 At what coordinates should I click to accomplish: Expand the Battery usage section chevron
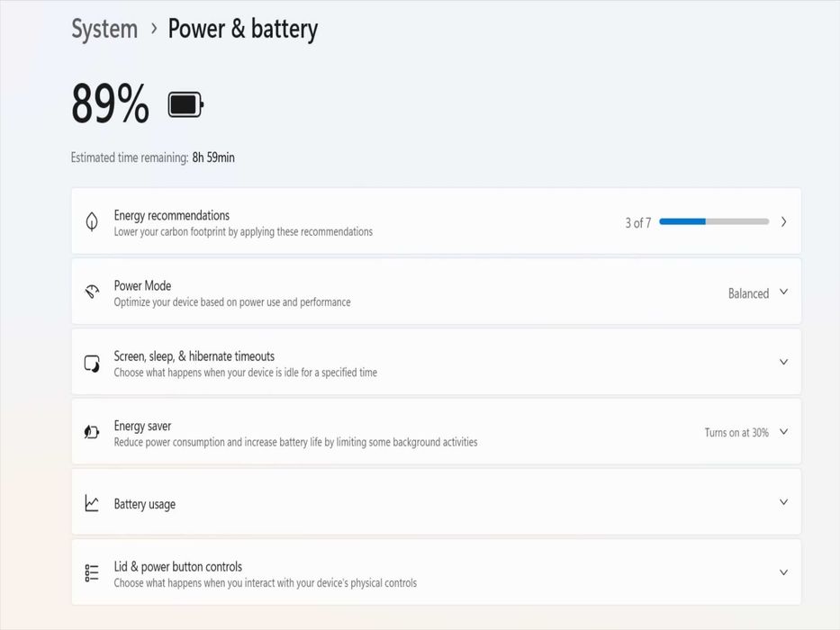pos(783,503)
